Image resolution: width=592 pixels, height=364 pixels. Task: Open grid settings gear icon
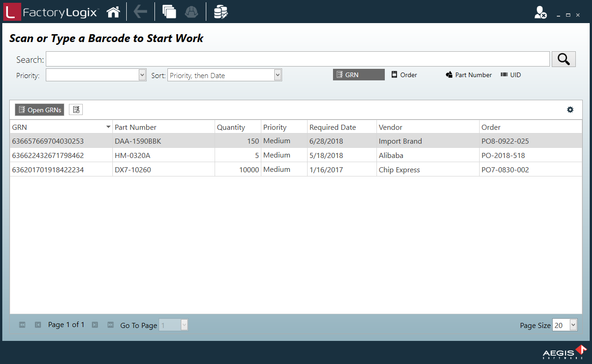570,109
